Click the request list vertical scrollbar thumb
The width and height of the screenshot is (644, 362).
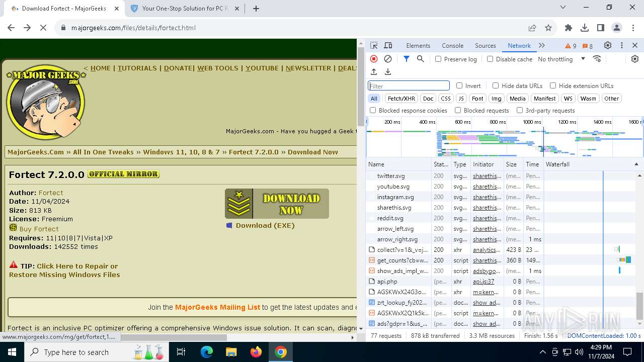coord(640,306)
